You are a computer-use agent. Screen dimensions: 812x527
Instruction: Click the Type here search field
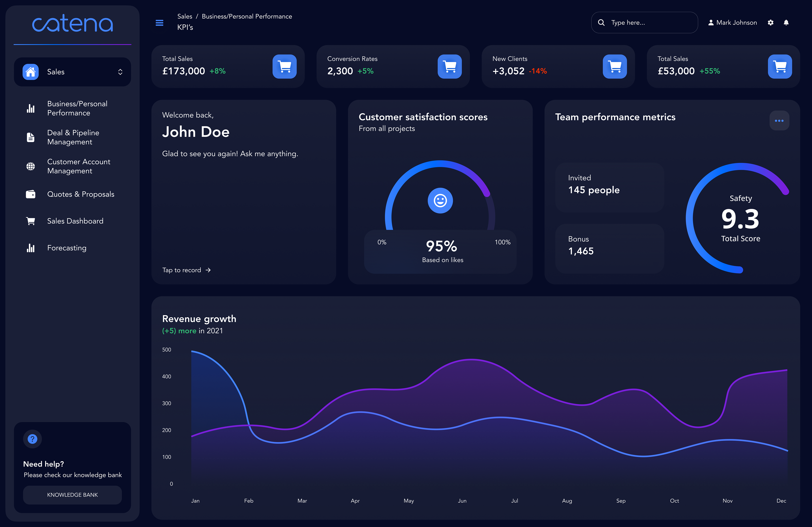pos(645,22)
